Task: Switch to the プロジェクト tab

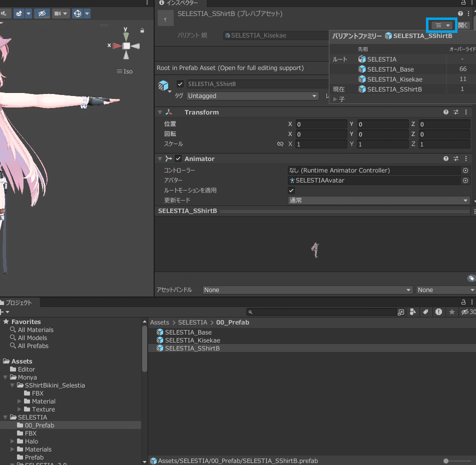Action: 20,302
